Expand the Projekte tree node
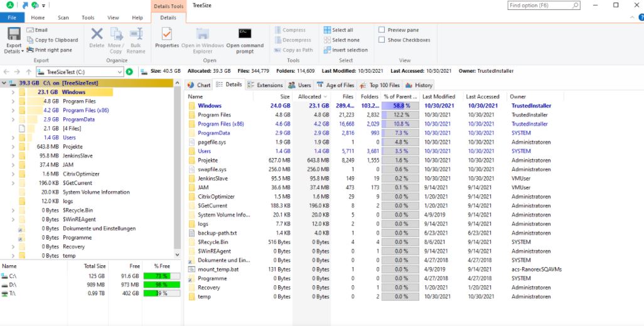644x326 pixels. pyautogui.click(x=13, y=147)
